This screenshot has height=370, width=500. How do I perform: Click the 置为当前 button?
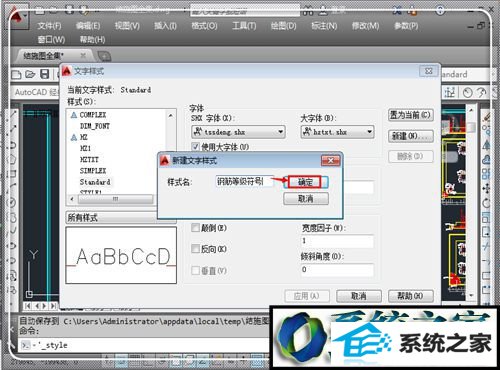411,115
